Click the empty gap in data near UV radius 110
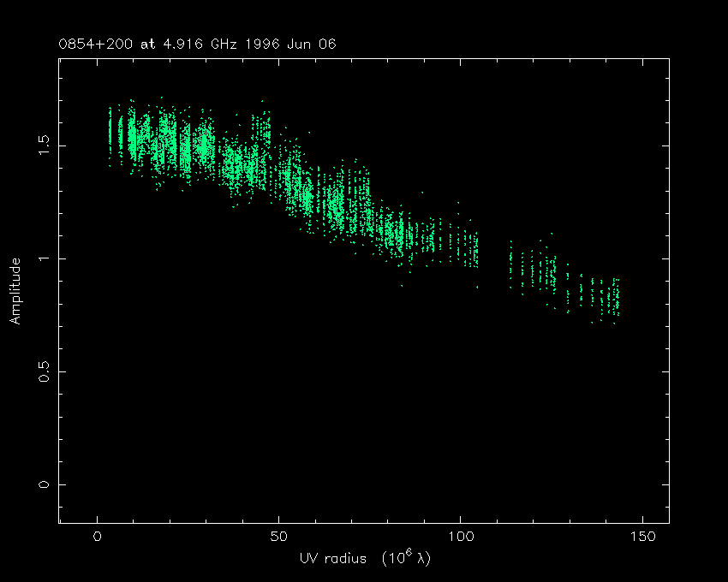Image resolution: width=728 pixels, height=582 pixels. (494, 257)
